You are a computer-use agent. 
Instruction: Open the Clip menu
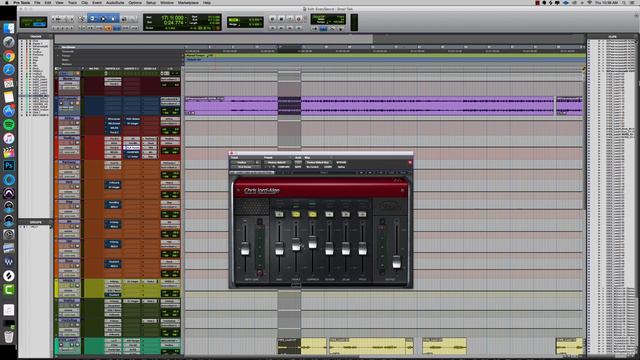click(x=84, y=2)
